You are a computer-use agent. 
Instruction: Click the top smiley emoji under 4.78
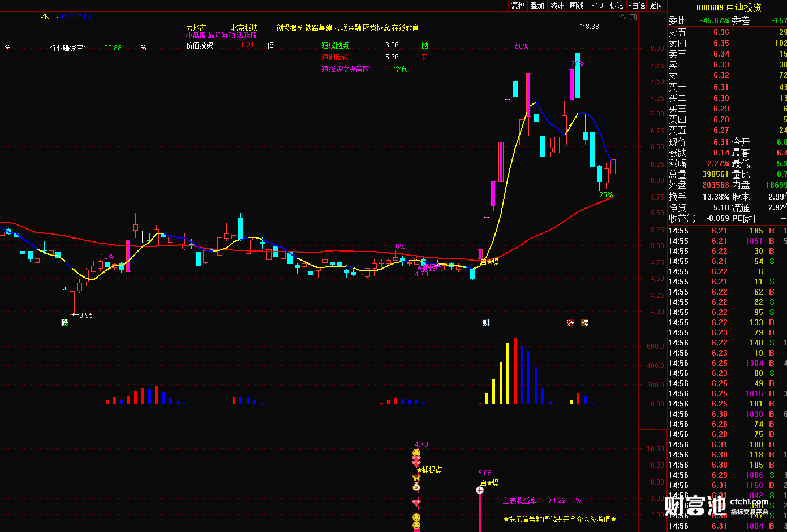(x=416, y=453)
